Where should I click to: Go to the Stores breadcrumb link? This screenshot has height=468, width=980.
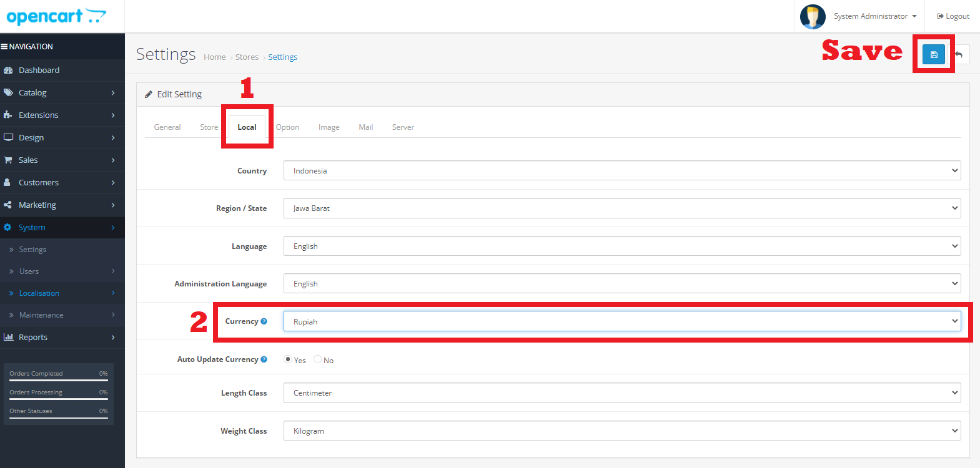[x=247, y=57]
